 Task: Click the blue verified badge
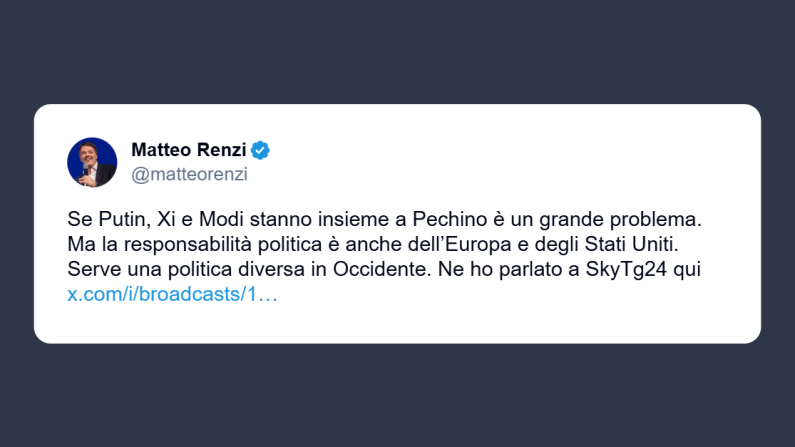[261, 151]
